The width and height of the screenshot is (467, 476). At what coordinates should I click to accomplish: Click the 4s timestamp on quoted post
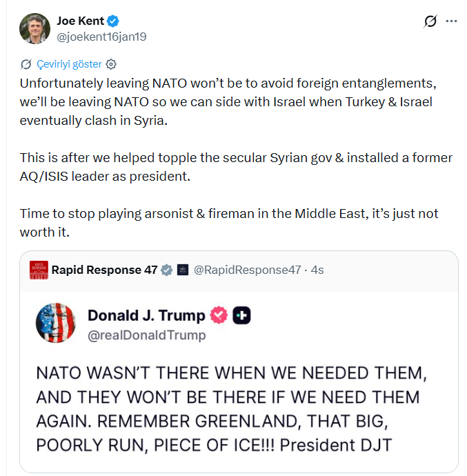click(x=317, y=270)
